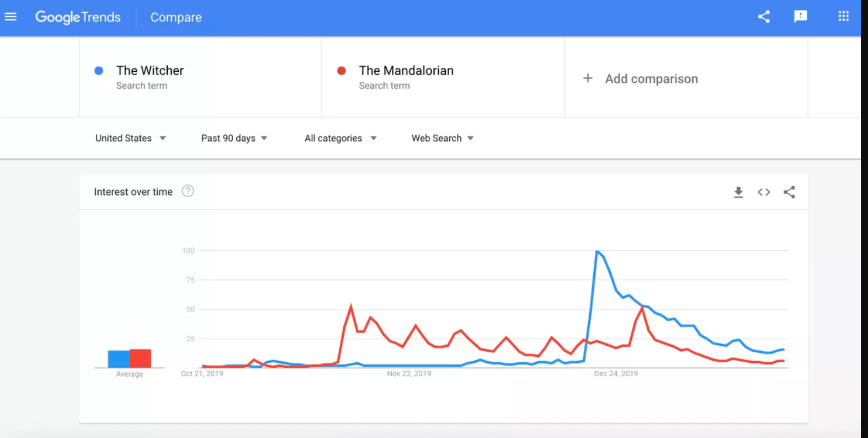Click the blue Witcher peak point
This screenshot has height=438, width=868.
pos(597,252)
